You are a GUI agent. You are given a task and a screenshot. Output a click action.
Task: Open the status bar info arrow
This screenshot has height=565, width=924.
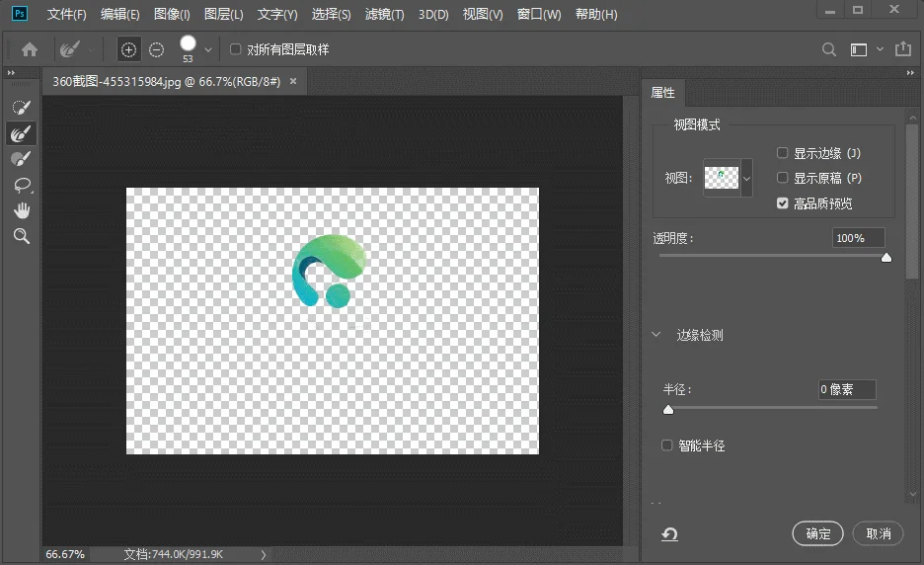click(x=264, y=554)
